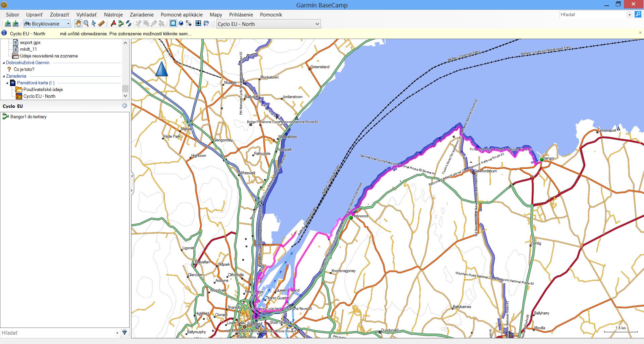The image size is (644, 344).
Task: Collapse the left panel with the upper splitter arrow
Action: click(132, 176)
